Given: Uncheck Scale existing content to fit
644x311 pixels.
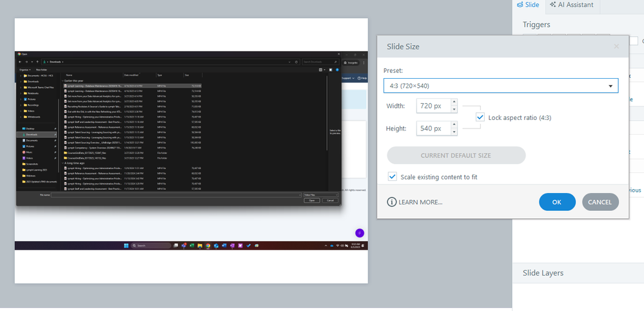Looking at the screenshot, I should [393, 177].
